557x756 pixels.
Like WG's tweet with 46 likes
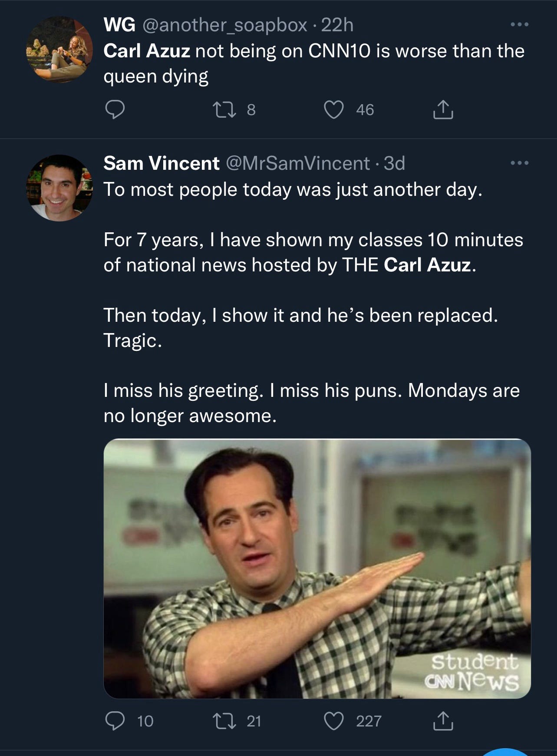(x=334, y=109)
